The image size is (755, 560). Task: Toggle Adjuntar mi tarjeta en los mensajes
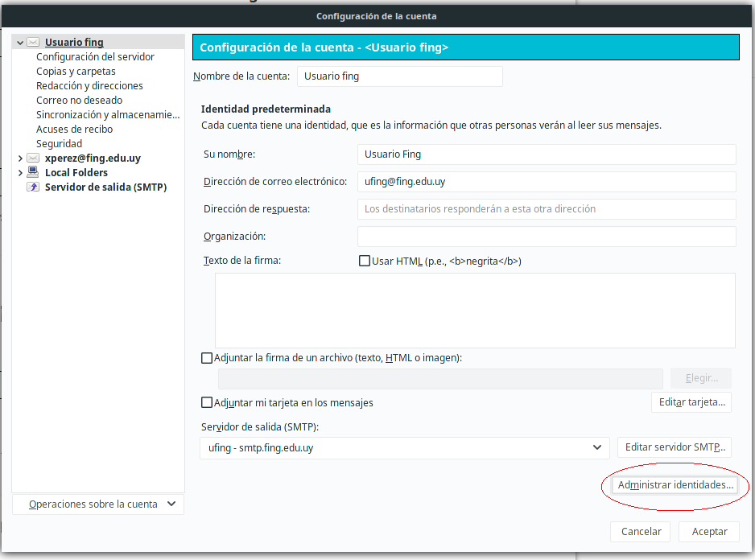(x=207, y=402)
